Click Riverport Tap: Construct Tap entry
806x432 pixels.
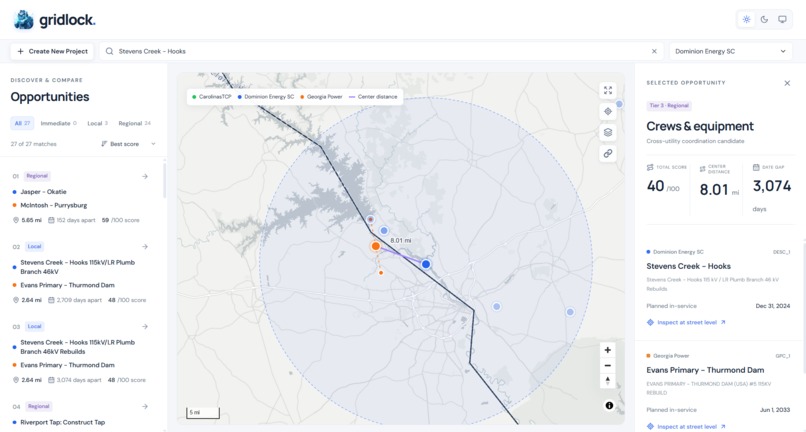click(x=63, y=422)
